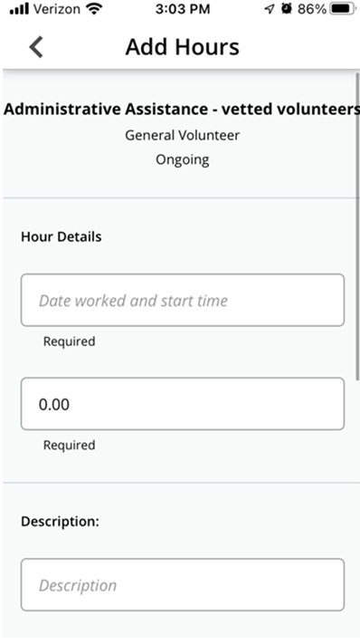
Task: Tap the Add Hours page title
Action: point(182,47)
